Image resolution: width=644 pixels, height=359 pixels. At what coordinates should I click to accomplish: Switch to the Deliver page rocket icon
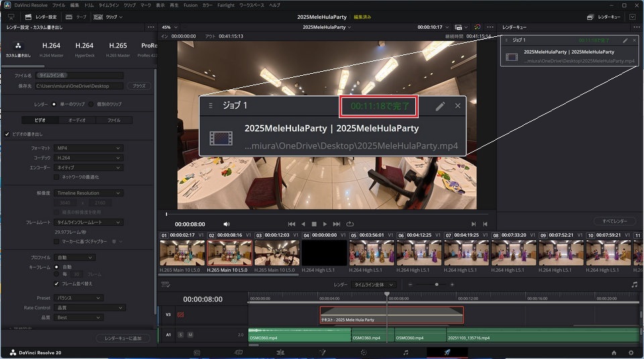coord(447,352)
